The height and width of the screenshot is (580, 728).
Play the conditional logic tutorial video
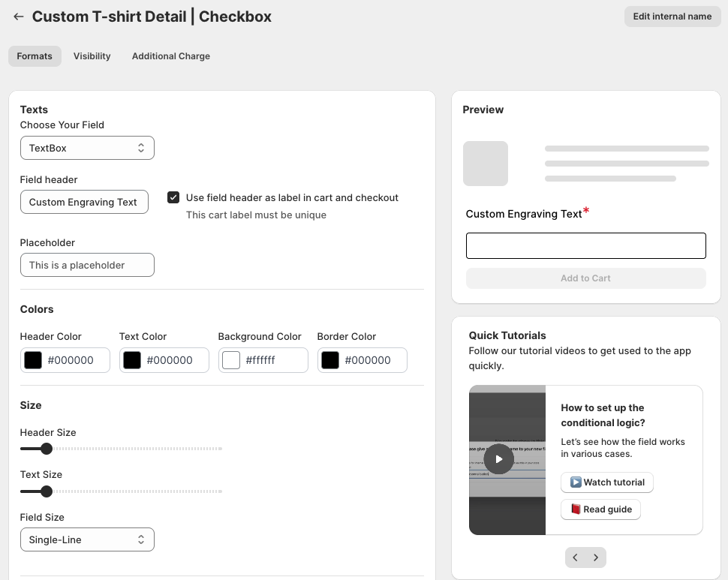pos(498,459)
